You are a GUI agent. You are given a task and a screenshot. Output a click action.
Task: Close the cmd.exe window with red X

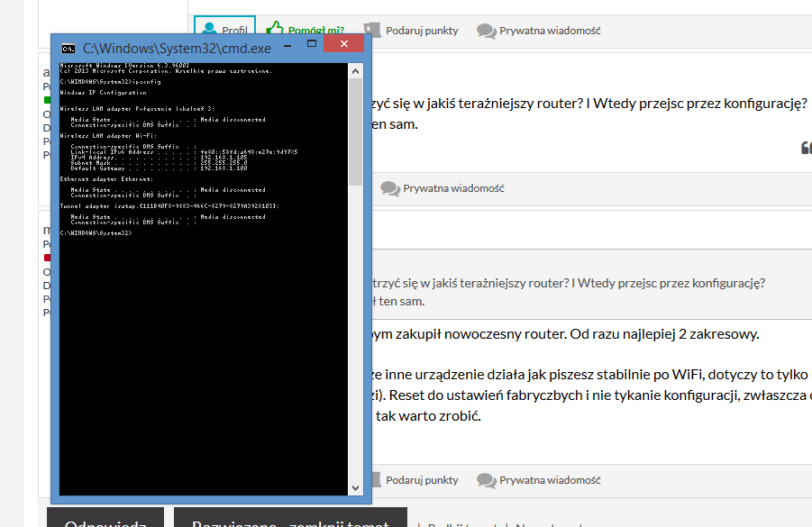(344, 43)
